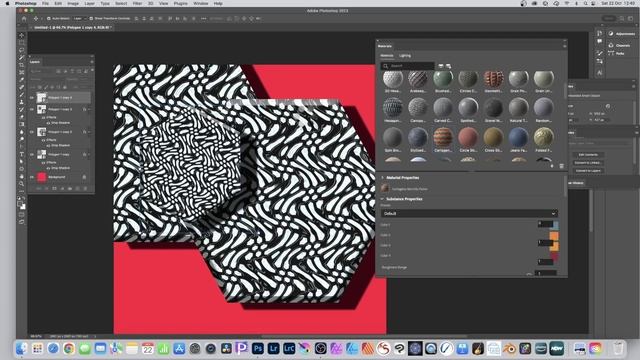Image resolution: width=640 pixels, height=360 pixels.
Task: Select the Hand tool
Action: (22, 176)
